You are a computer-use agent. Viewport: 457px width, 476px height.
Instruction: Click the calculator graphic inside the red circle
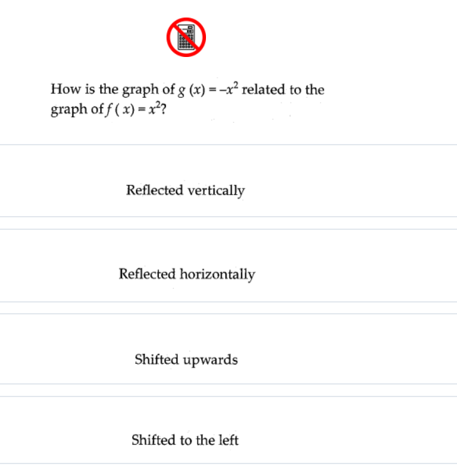click(186, 38)
